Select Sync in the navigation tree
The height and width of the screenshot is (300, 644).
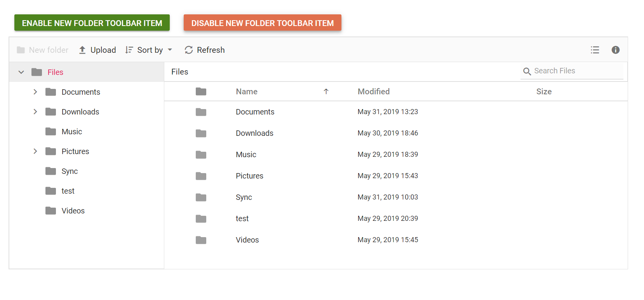pos(70,171)
